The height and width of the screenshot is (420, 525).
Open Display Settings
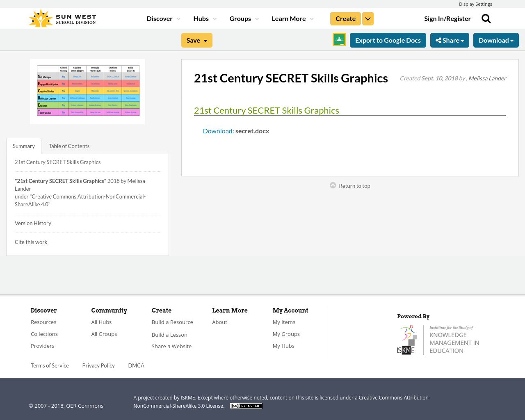click(x=475, y=3)
